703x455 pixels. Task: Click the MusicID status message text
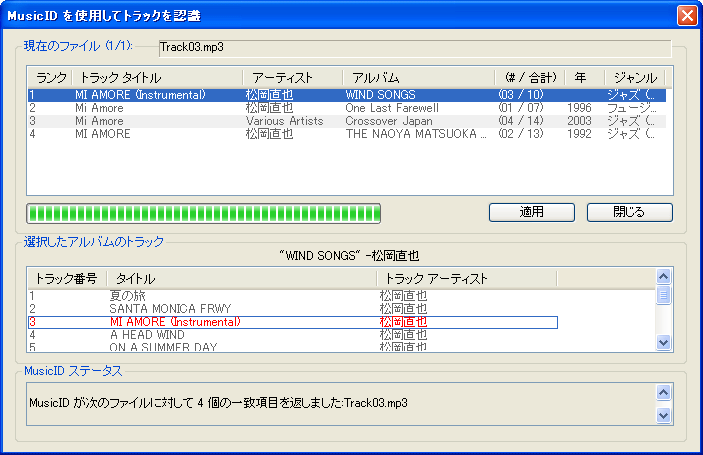[218, 403]
